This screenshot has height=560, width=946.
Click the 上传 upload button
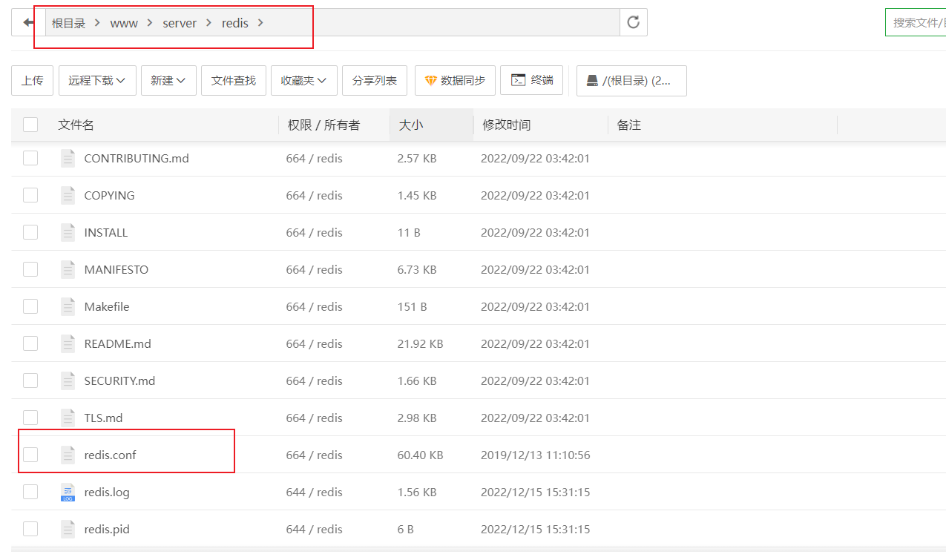[32, 81]
